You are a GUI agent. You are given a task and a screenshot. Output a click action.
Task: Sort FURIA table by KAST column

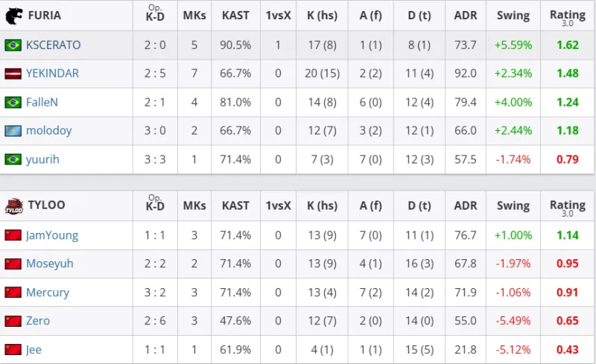[235, 16]
